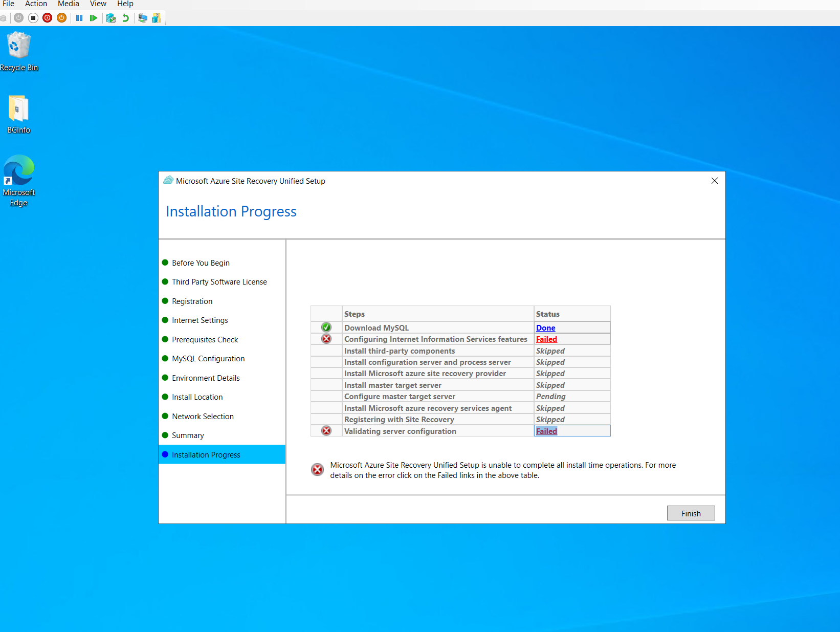Open the Media menu
Screen dimensions: 840x632
[68, 4]
